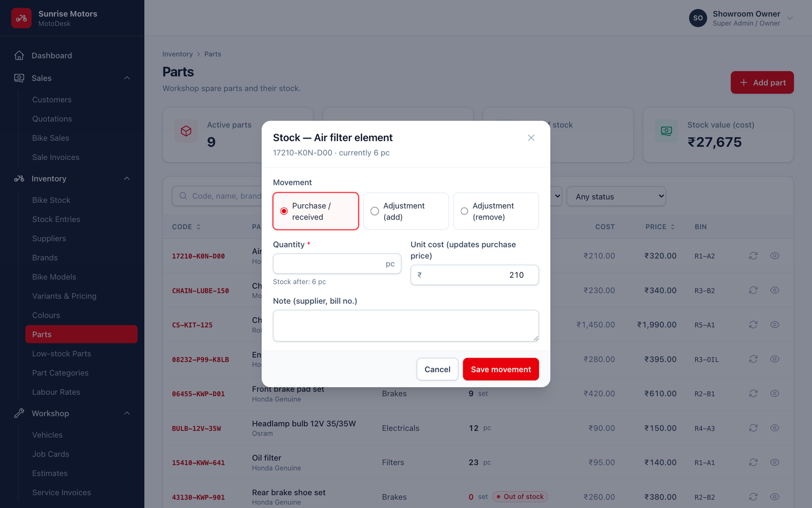The height and width of the screenshot is (508, 812).
Task: Focus the Quantity input field
Action: point(337,264)
